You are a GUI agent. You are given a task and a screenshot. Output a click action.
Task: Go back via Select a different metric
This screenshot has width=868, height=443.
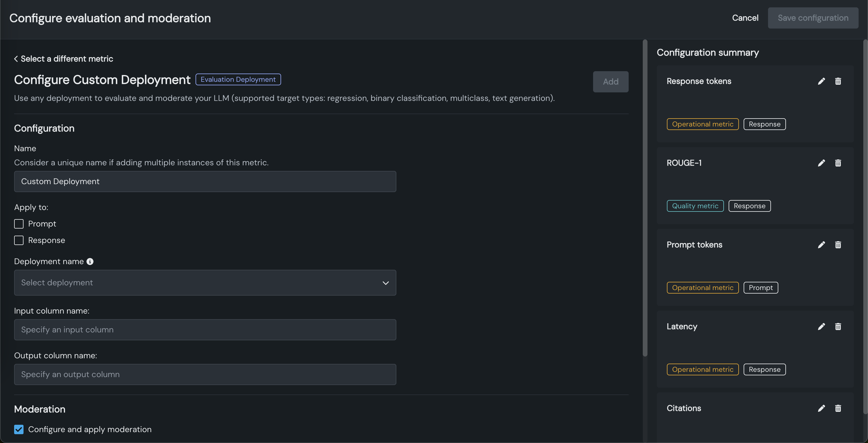(63, 59)
